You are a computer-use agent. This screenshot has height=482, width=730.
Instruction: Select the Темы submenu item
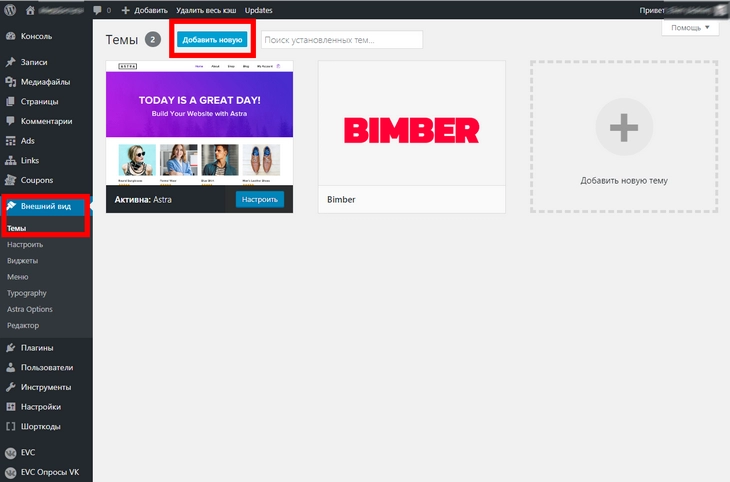tap(16, 228)
